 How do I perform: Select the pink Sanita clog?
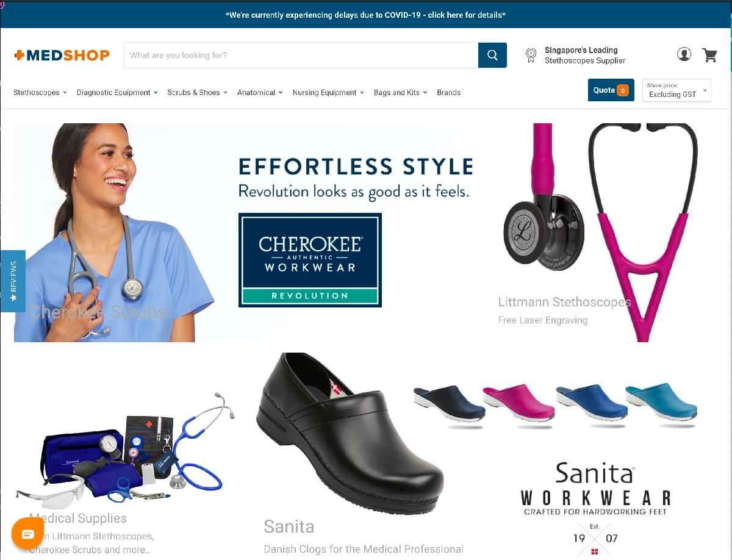[519, 404]
